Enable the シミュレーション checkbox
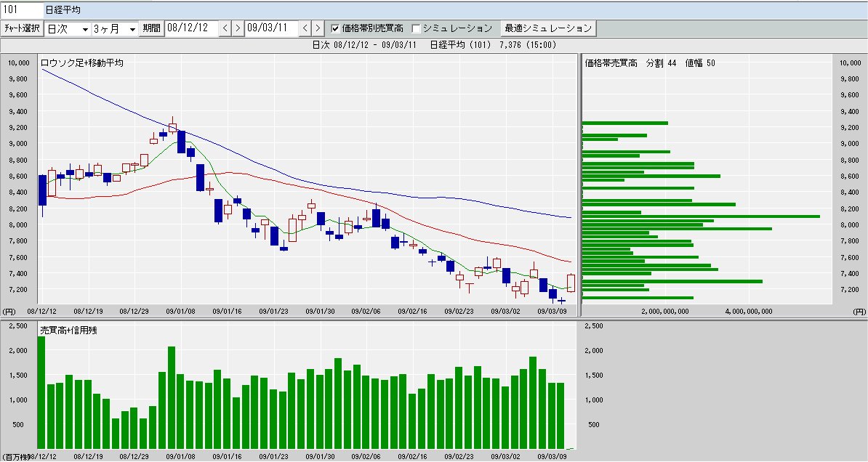Screen dimensions: 868x462 click(x=416, y=28)
